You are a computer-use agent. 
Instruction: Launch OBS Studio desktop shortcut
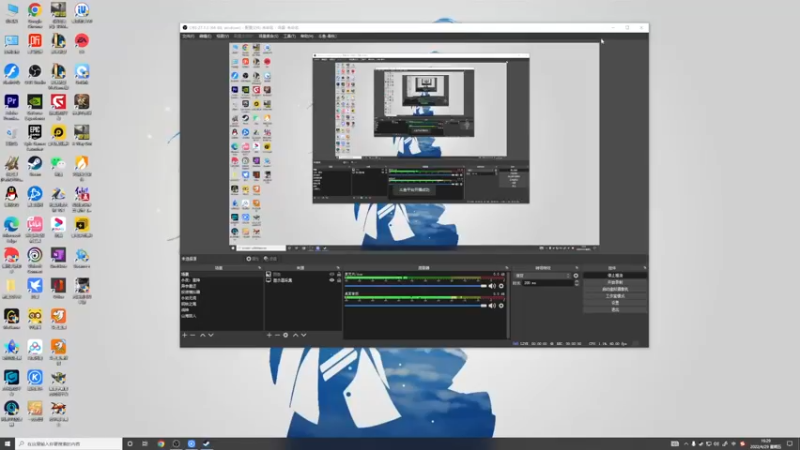click(35, 74)
